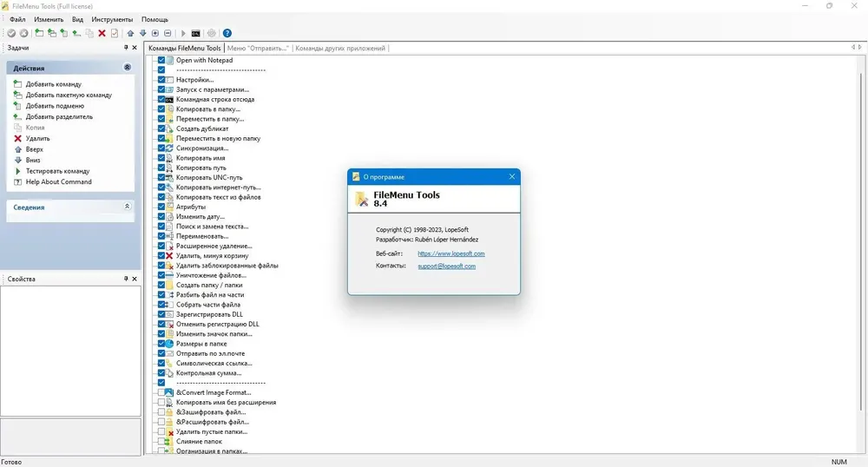Click the blue pie icon beside Размеры в папке
The height and width of the screenshot is (467, 868).
pyautogui.click(x=169, y=344)
